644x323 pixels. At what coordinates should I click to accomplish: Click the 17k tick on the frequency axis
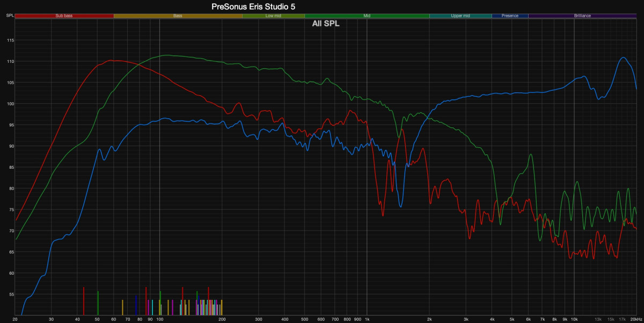(622, 319)
